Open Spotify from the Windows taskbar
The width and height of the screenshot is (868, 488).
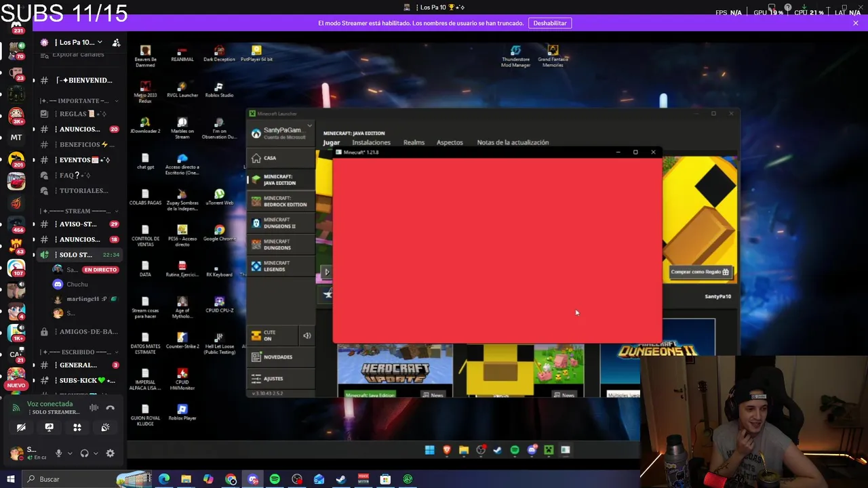point(275,479)
